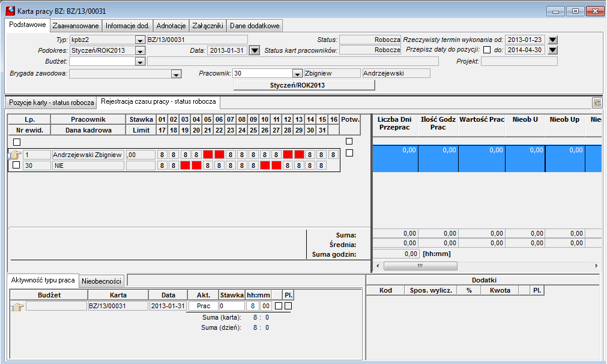
Task: Click the pointing hand icon in Andrzejewski Zbigniew row
Action: [15, 155]
